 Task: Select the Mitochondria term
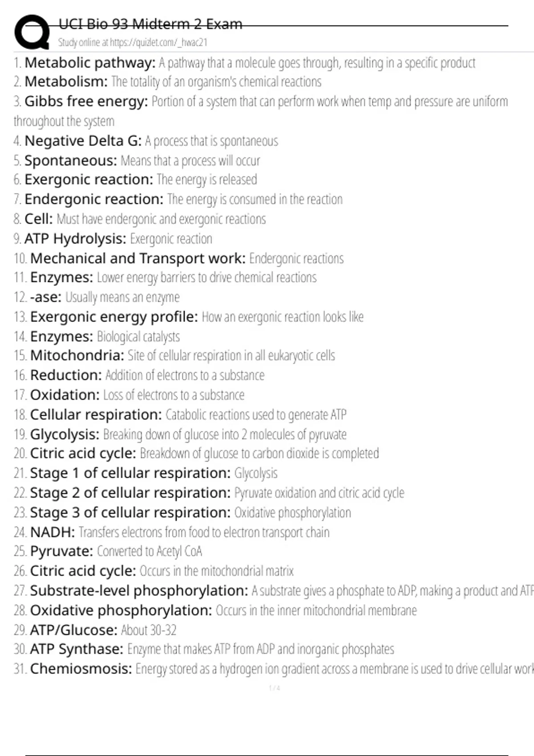(x=77, y=356)
